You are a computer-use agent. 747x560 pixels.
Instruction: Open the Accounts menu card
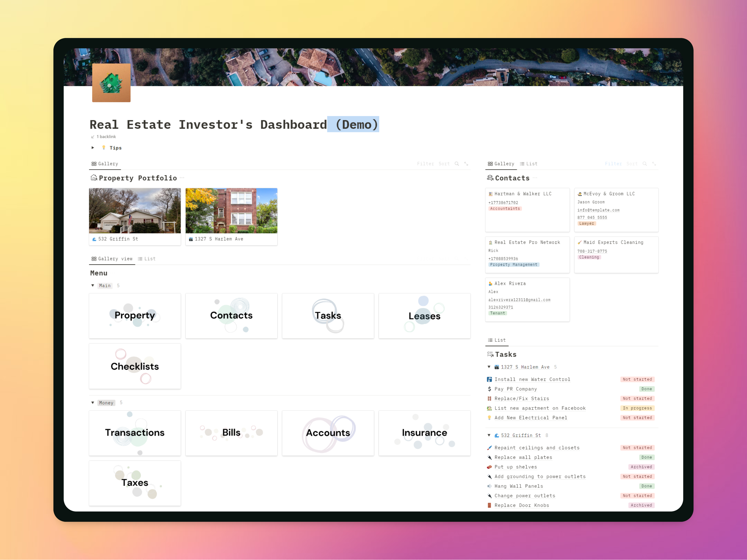pos(328,433)
